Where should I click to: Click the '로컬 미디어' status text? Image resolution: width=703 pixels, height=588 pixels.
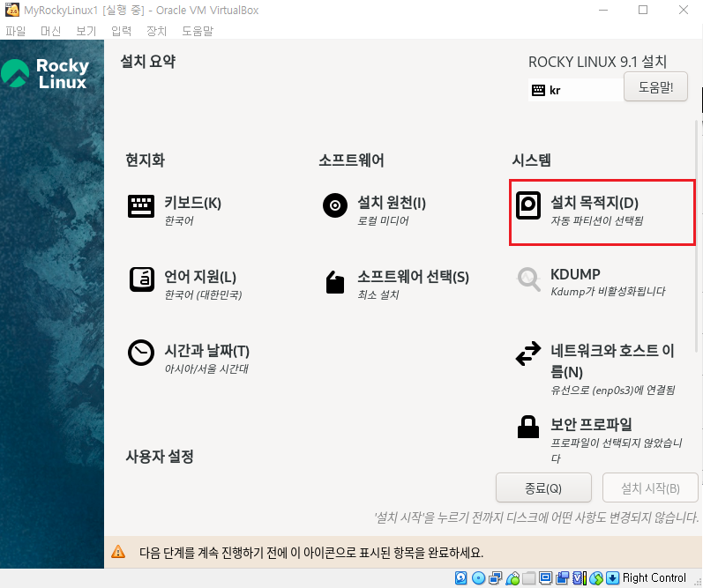tap(383, 220)
